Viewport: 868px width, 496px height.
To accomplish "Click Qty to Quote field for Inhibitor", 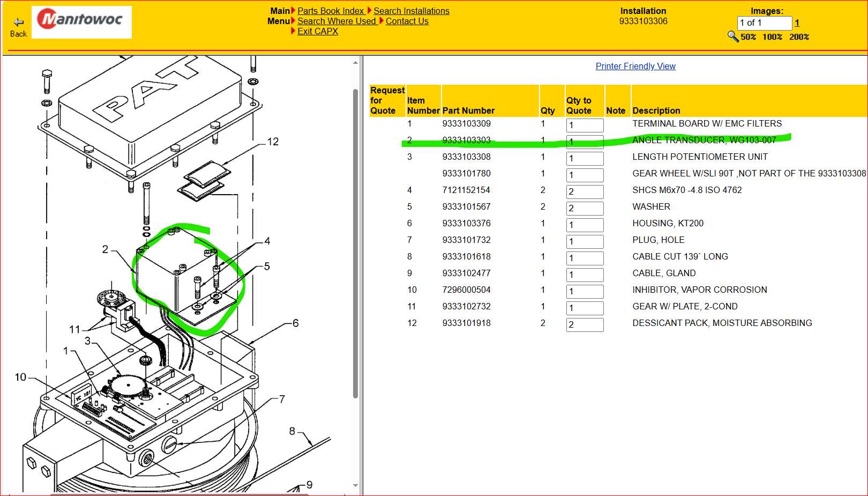I will coord(585,291).
